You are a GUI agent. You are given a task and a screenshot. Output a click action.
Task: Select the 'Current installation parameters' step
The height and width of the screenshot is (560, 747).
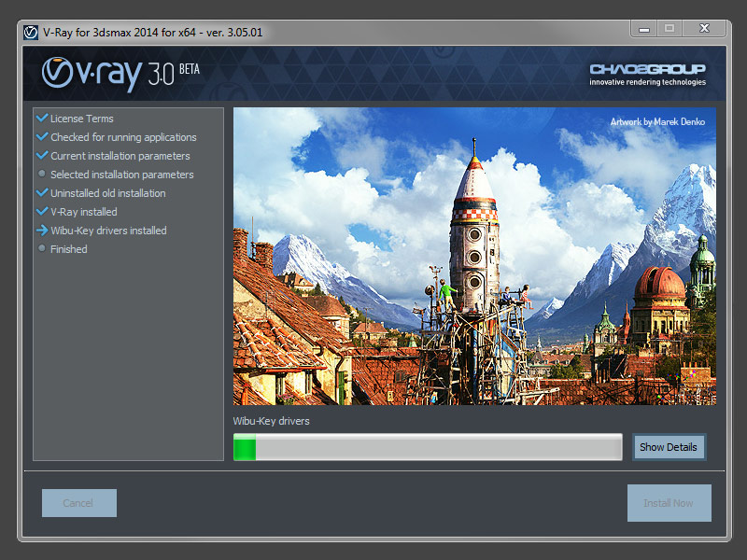coord(120,156)
